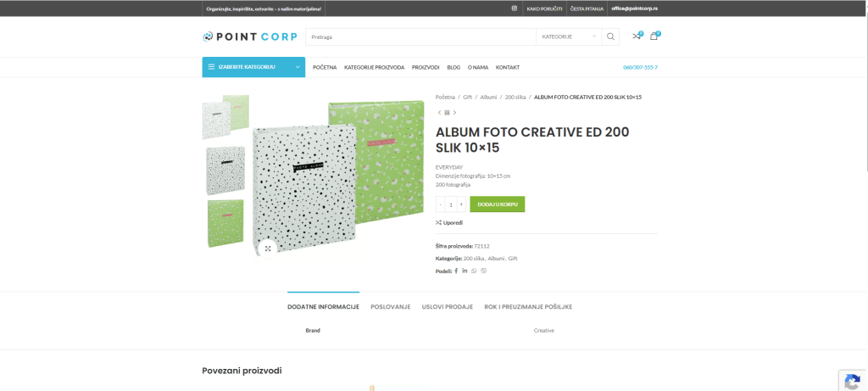Click the reCAPTCHA badge

click(853, 381)
